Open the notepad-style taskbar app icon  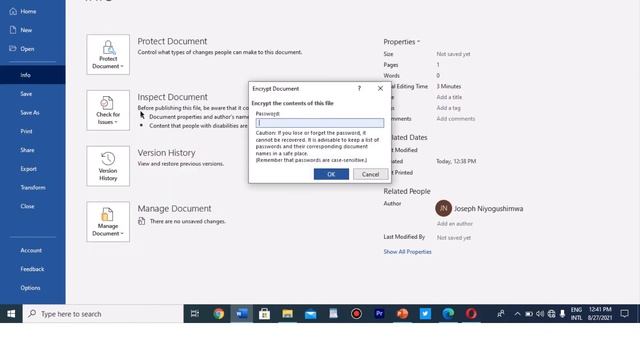(333, 313)
